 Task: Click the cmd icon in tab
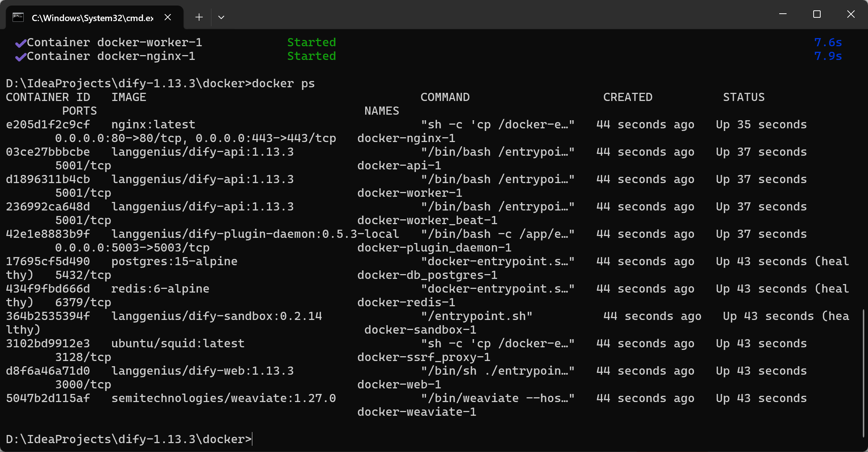point(18,17)
